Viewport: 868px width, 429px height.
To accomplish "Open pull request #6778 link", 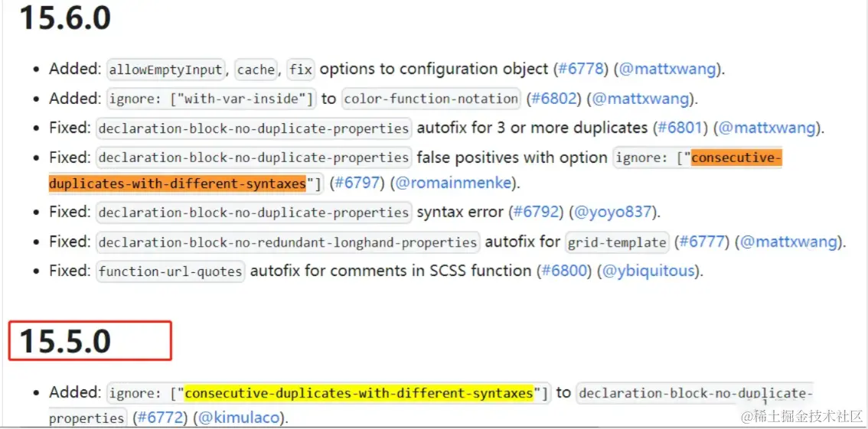I will click(579, 69).
